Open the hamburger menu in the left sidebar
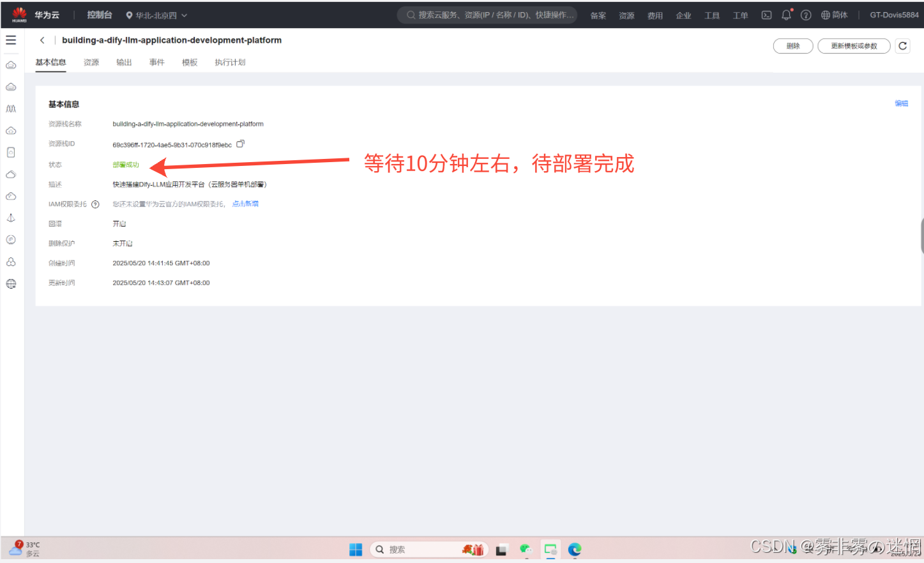924x563 pixels. click(11, 40)
